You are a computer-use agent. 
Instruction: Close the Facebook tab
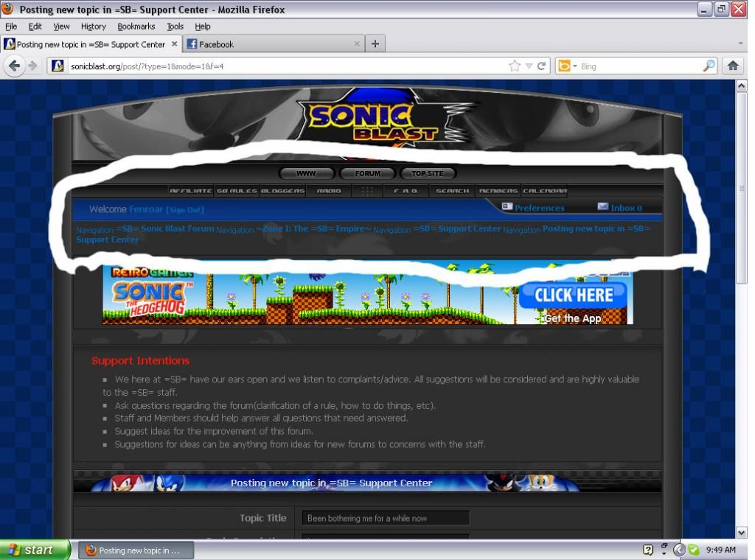[357, 43]
